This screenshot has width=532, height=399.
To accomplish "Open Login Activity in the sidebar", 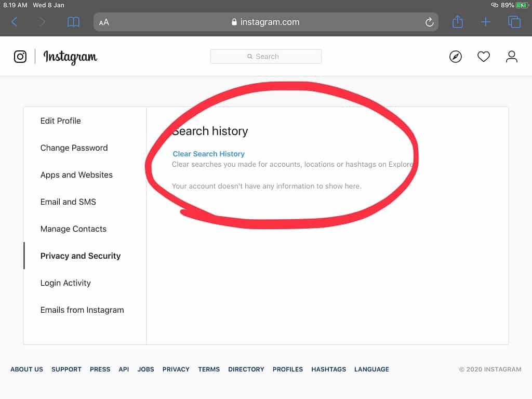I will pyautogui.click(x=65, y=283).
